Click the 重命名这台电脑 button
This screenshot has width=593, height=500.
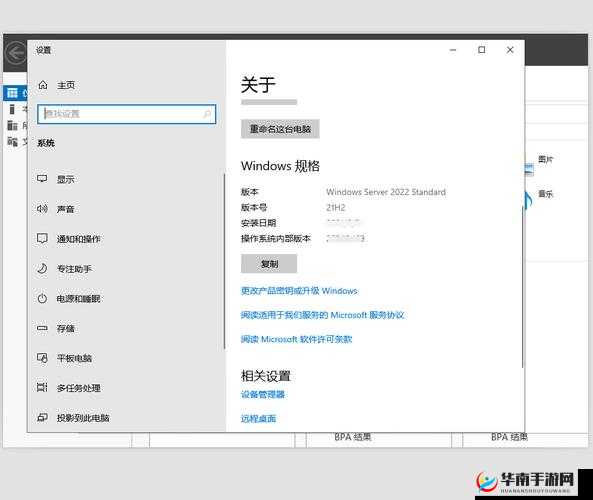pyautogui.click(x=280, y=129)
